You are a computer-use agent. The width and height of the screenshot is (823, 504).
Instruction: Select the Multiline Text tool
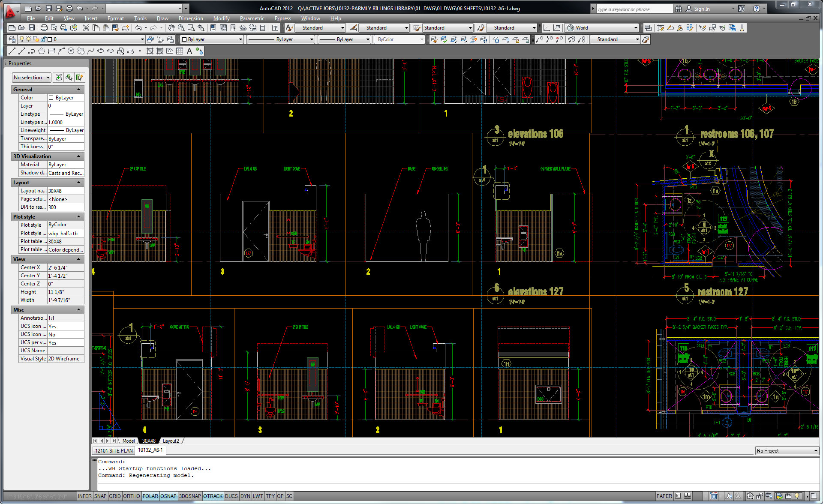[x=189, y=51]
